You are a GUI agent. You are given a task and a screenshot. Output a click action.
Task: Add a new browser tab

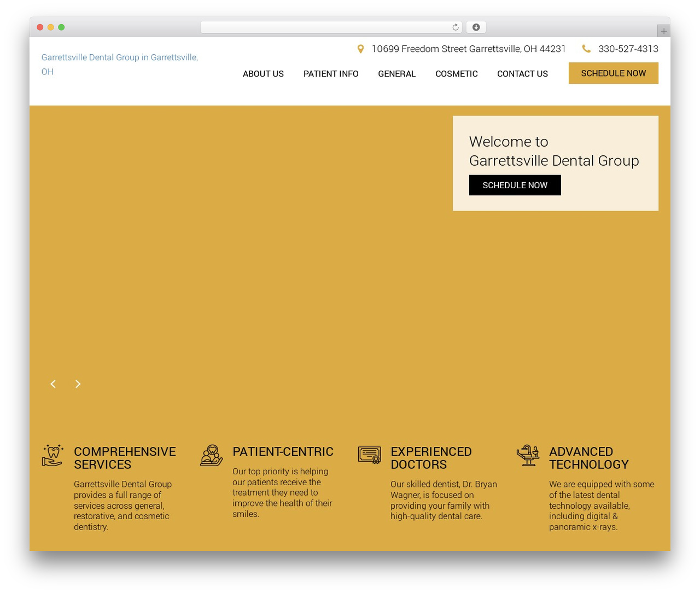coord(663,31)
